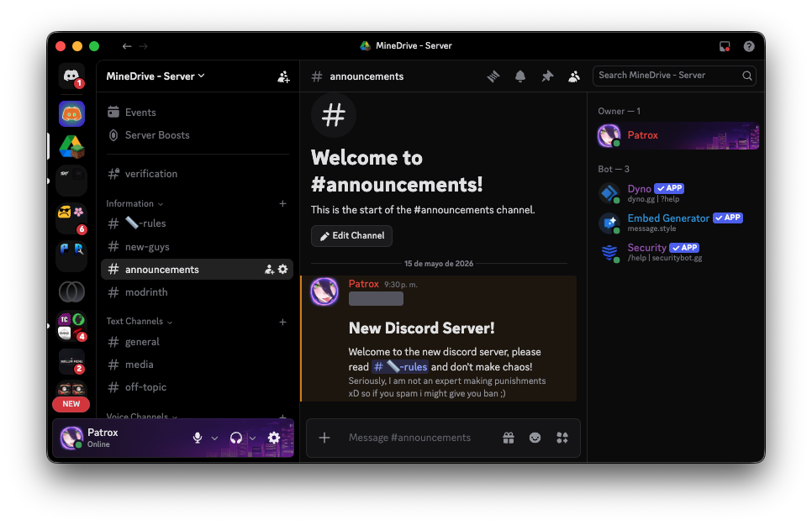Open the overlapping circles server icon
The width and height of the screenshot is (812, 525).
coord(71,291)
